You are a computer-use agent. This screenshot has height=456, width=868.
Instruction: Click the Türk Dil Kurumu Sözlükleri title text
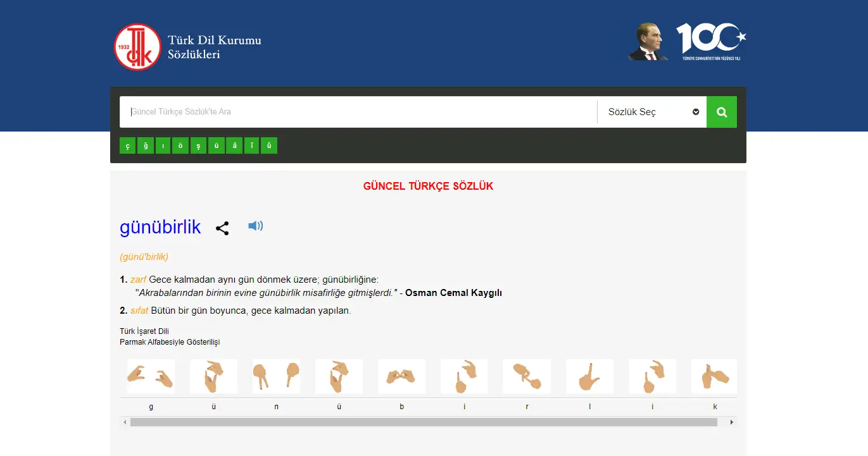click(214, 47)
